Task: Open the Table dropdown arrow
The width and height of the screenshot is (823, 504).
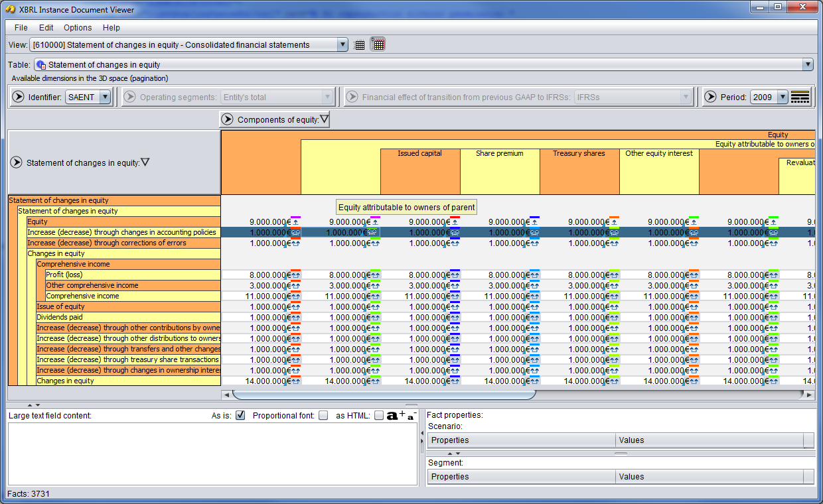Action: (x=808, y=65)
